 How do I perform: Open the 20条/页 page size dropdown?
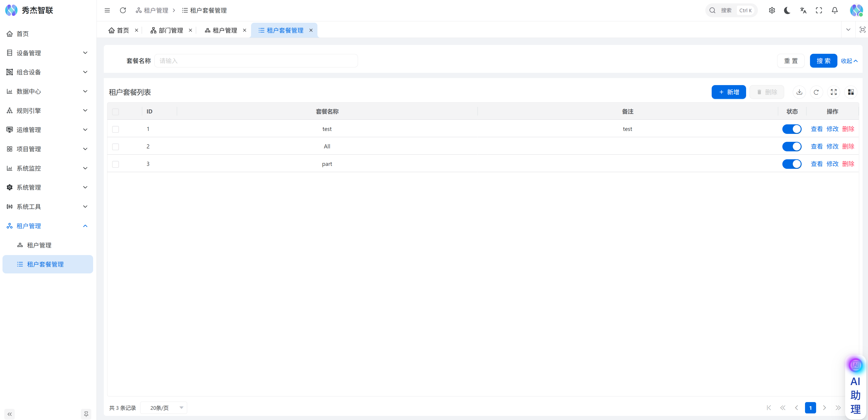point(164,408)
